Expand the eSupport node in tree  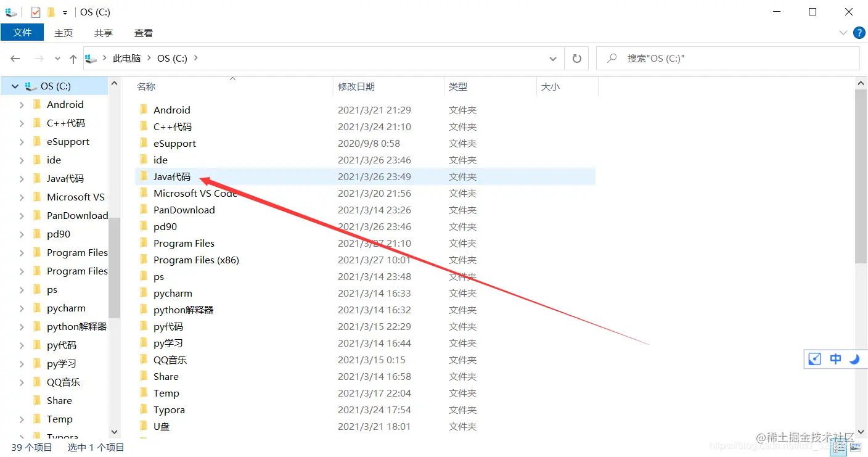point(22,142)
